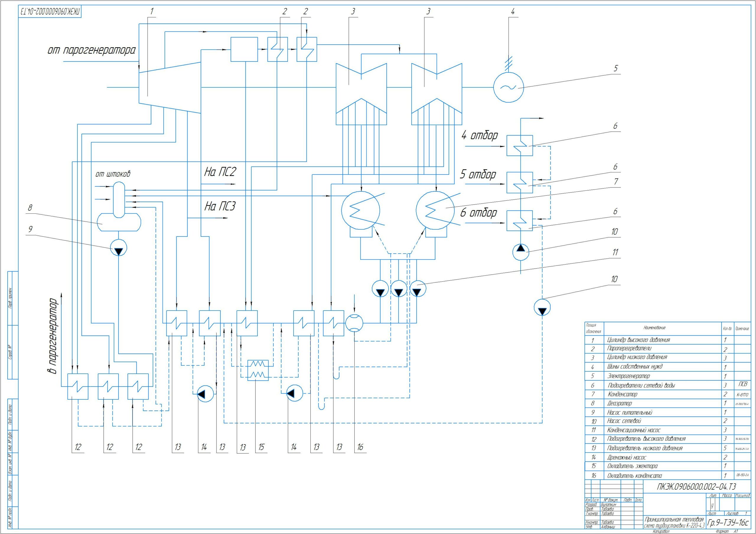
Task: Click the left condenser circle symbol
Action: click(361, 210)
